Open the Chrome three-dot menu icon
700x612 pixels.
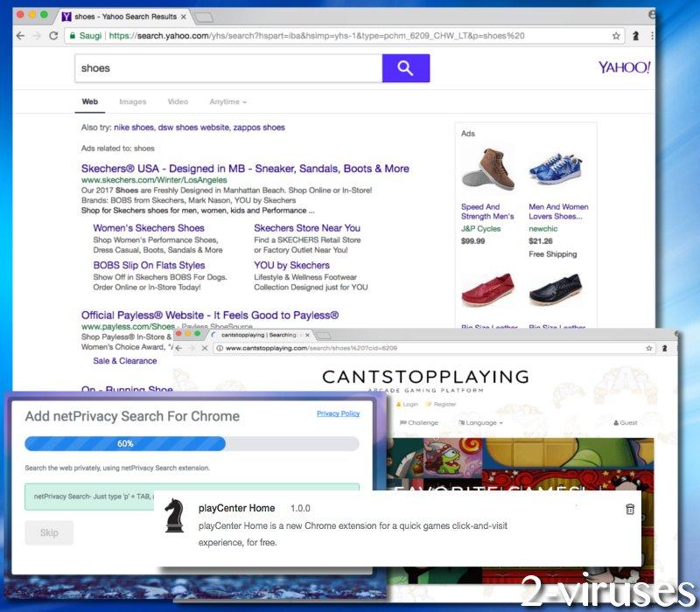click(x=653, y=36)
